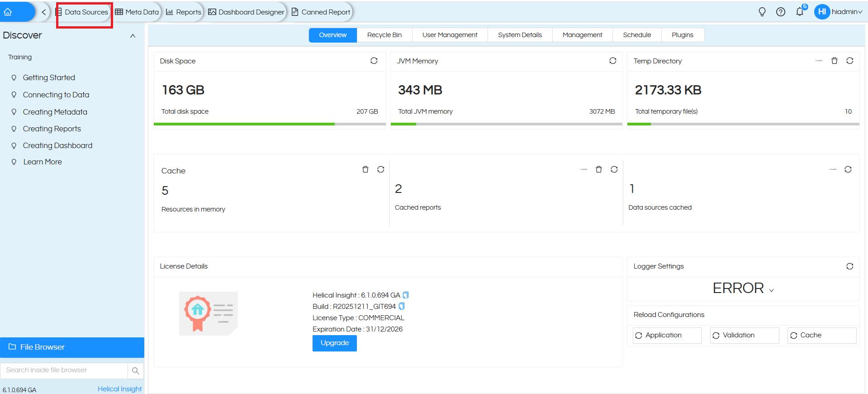Open Creating Dashboard training

(x=57, y=145)
